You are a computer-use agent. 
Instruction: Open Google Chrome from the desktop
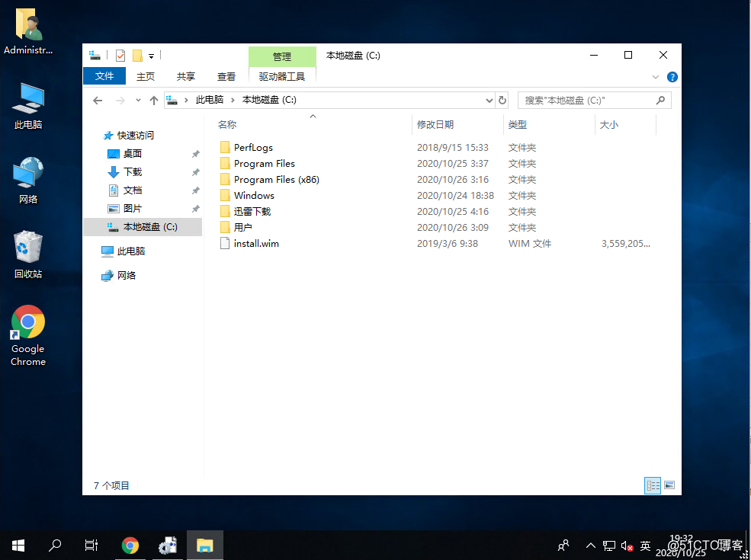(x=27, y=324)
